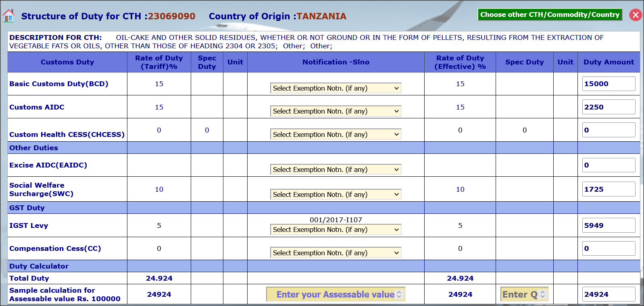The height and width of the screenshot is (306, 644).
Task: Click country of origin TANZANIA text
Action: tap(321, 16)
